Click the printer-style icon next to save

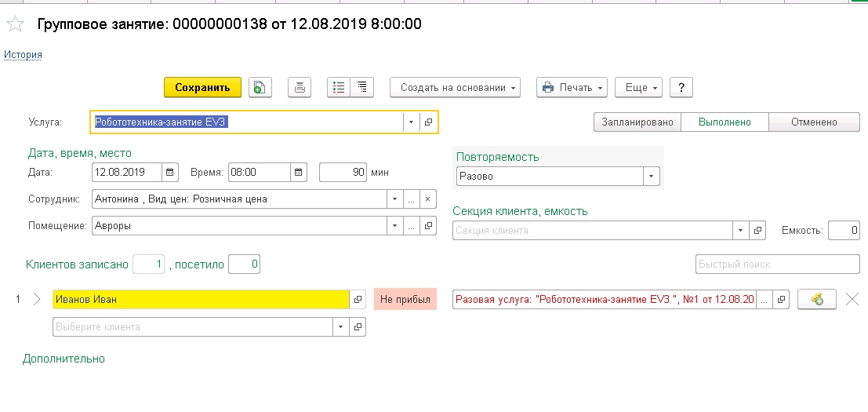[x=300, y=87]
